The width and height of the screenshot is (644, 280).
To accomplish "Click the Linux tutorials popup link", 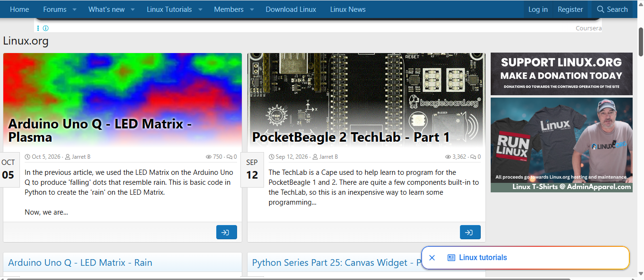I will pyautogui.click(x=483, y=258).
